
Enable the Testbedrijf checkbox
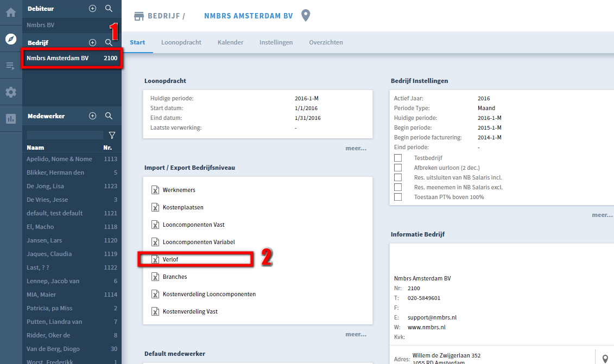[x=398, y=158]
